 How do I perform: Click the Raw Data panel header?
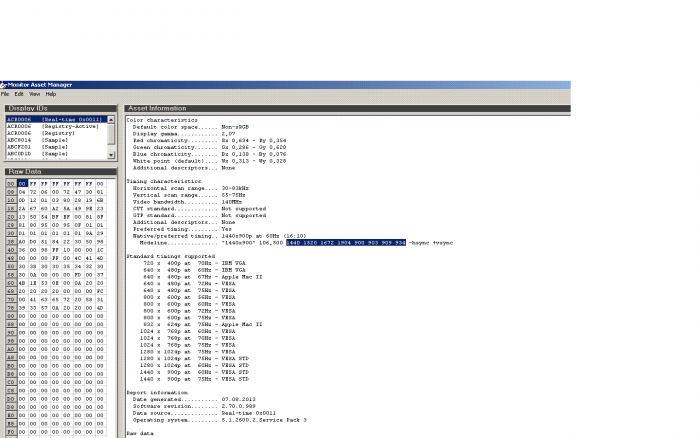click(61, 171)
